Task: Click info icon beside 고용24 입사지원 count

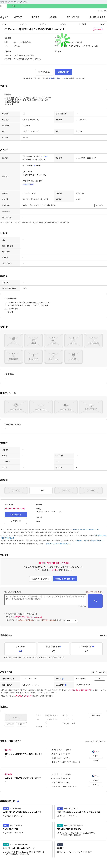Action: [93, 647]
